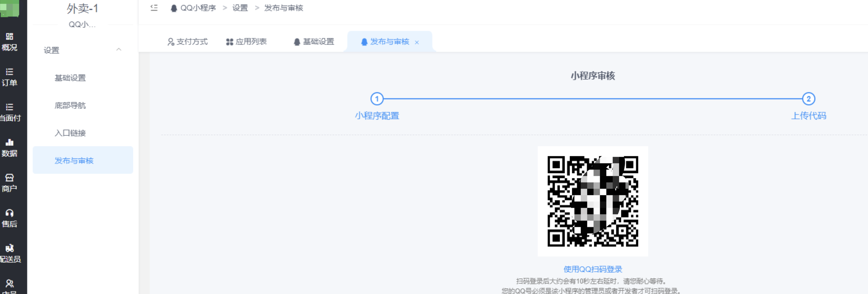Viewport: 868px width, 294px height.
Task: Switch to the 基础设置 tab
Action: 314,42
